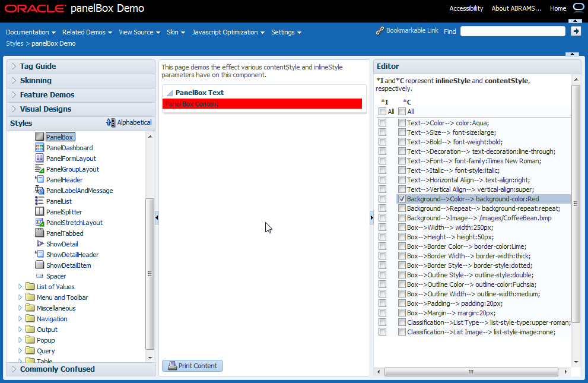Click the PanelGroupLayout icon
Image resolution: width=588 pixels, height=383 pixels.
(x=39, y=169)
